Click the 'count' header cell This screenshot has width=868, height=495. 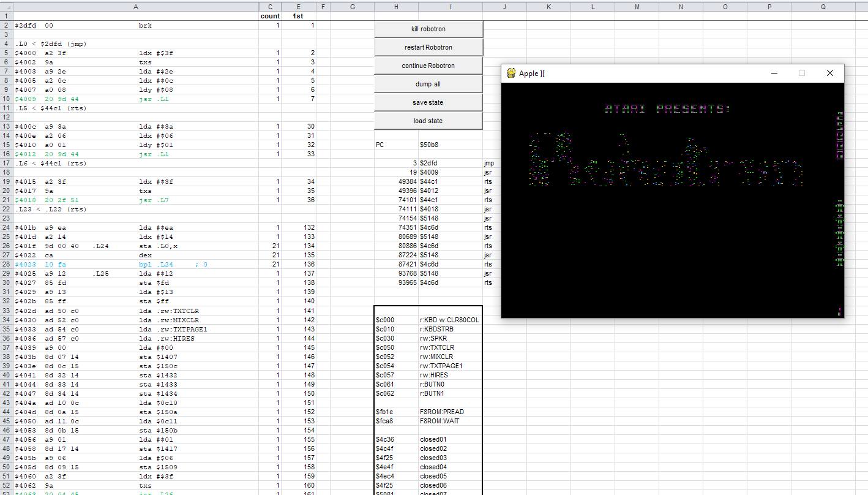click(270, 16)
